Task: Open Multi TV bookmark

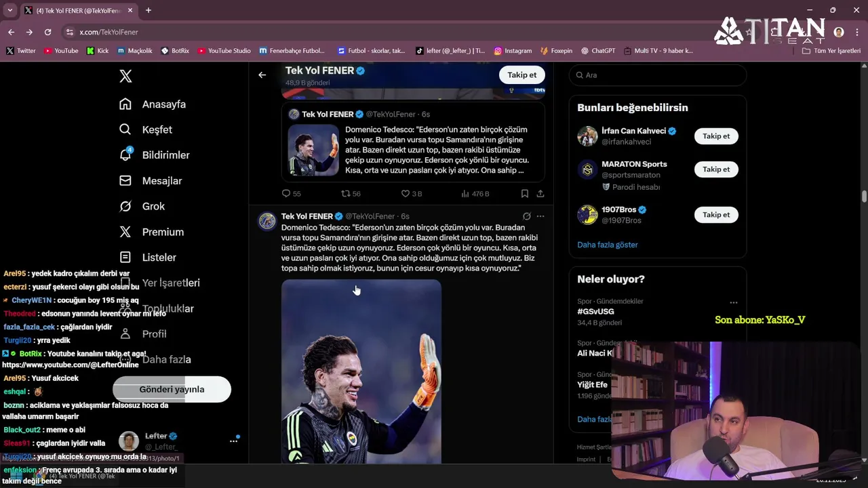Action: [658, 51]
